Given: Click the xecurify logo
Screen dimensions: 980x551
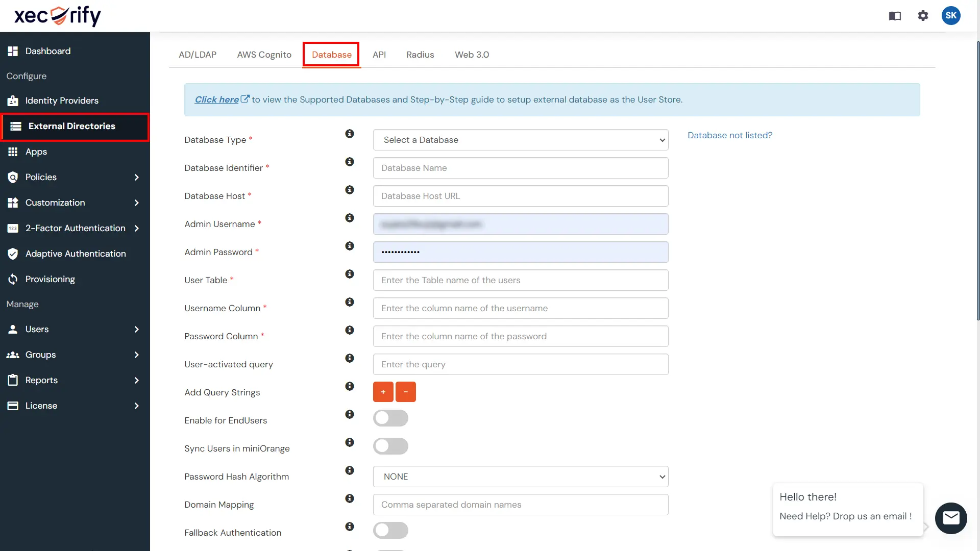Looking at the screenshot, I should (x=58, y=16).
